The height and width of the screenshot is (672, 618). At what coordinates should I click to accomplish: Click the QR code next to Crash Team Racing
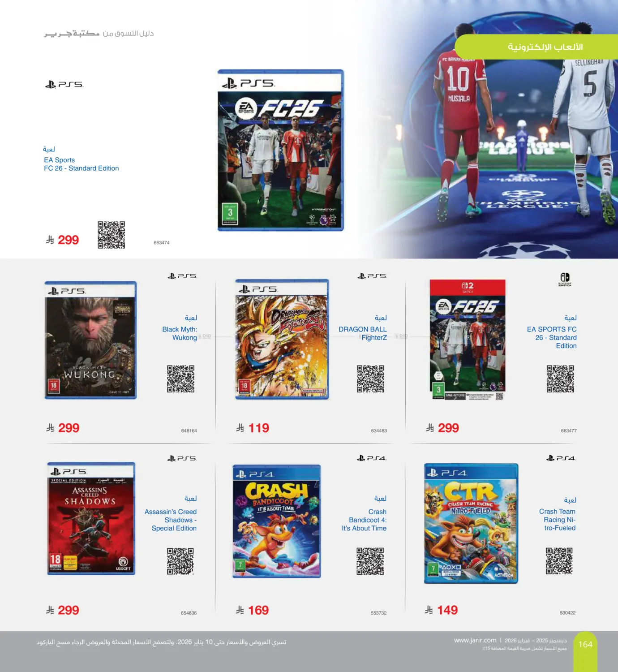point(559,561)
